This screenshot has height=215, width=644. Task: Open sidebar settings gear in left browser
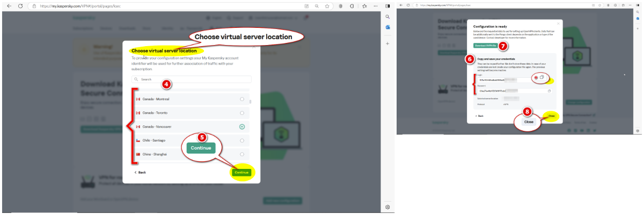pyautogui.click(x=387, y=206)
